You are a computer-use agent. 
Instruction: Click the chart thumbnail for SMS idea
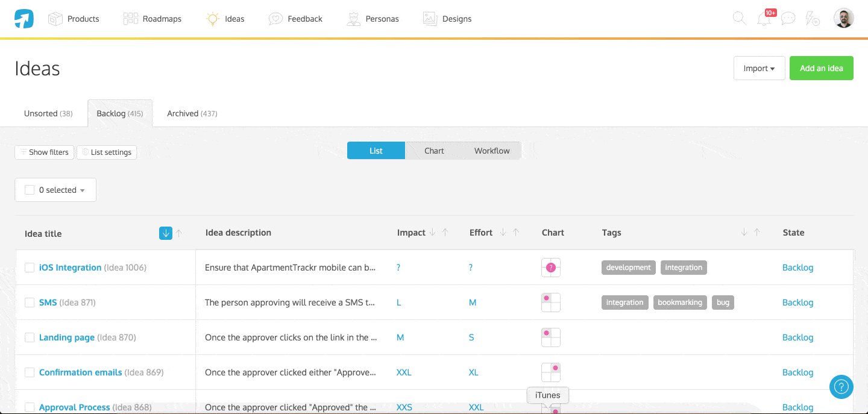[x=550, y=302]
